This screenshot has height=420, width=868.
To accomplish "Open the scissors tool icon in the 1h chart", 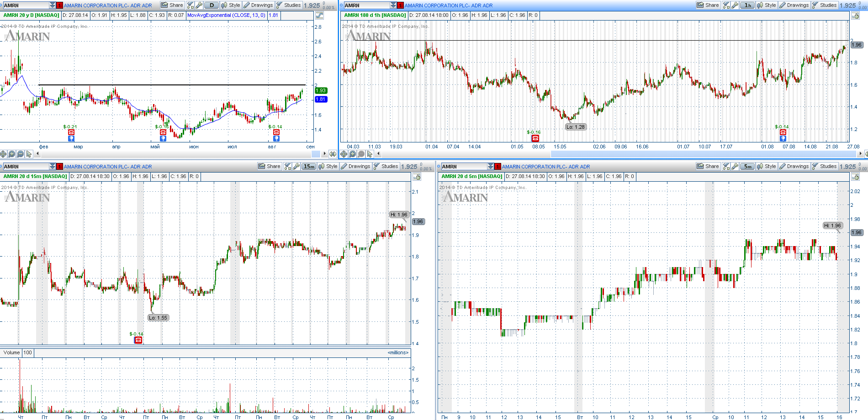I will pyautogui.click(x=726, y=5).
